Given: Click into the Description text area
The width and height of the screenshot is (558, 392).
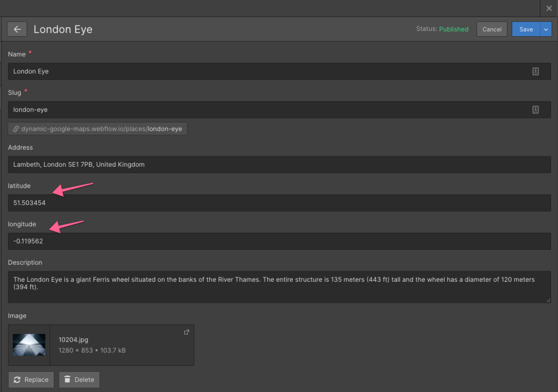Looking at the screenshot, I should coord(280,287).
